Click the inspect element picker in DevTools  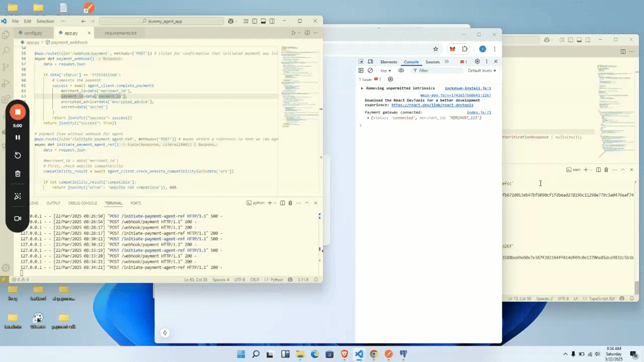[361, 62]
